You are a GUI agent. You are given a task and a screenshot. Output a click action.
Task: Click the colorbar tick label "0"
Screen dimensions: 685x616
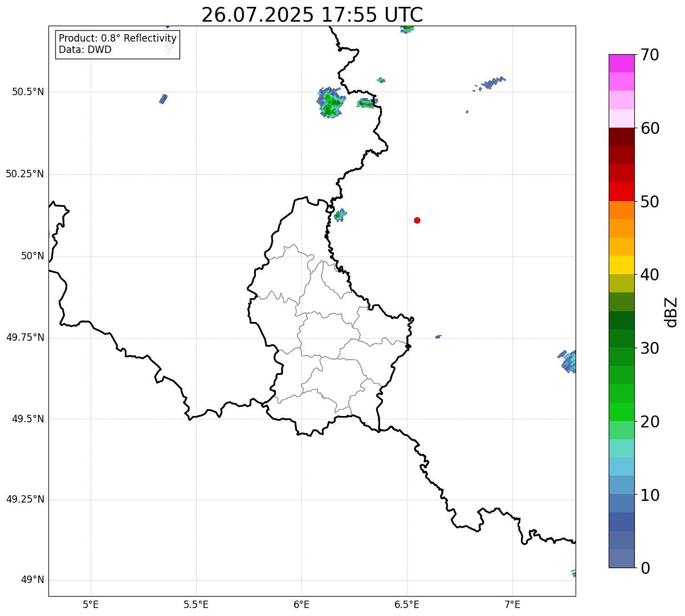[x=645, y=568]
